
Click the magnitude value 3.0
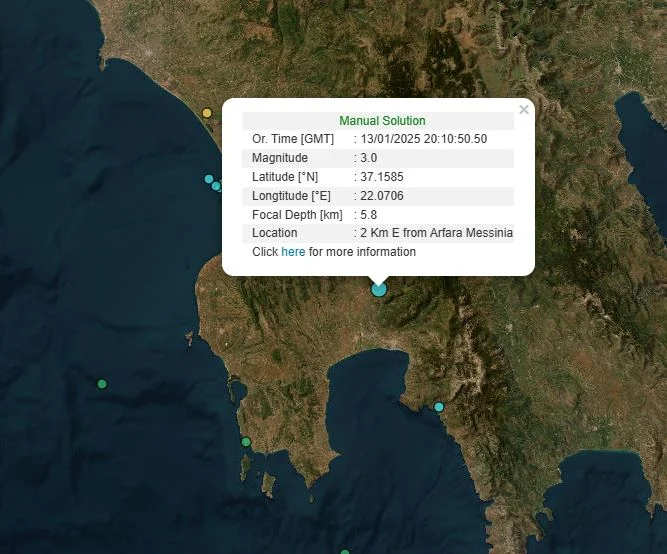(x=369, y=158)
